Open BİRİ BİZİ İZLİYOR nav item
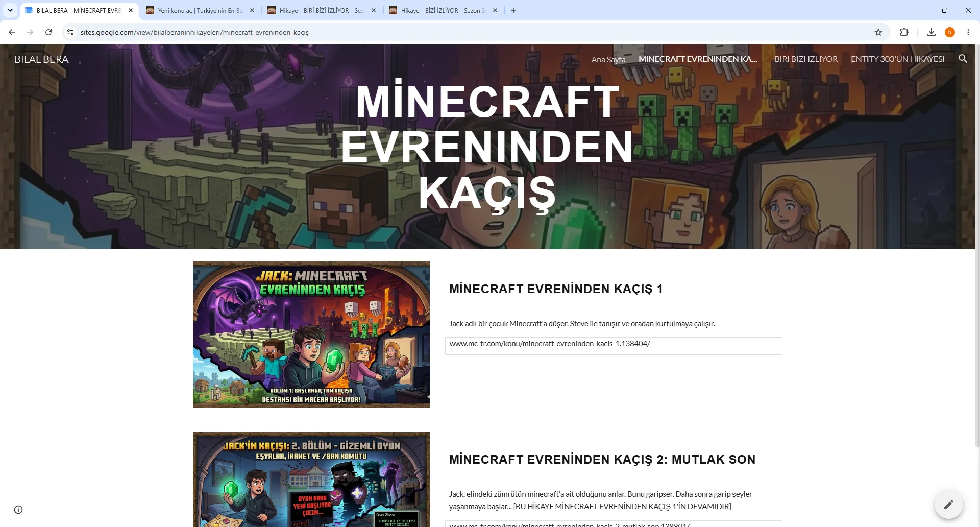 tap(806, 59)
